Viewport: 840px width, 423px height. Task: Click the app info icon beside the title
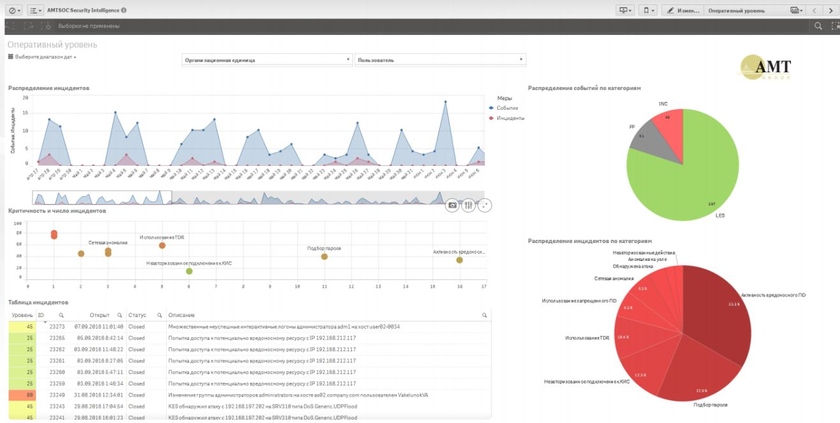(x=124, y=10)
